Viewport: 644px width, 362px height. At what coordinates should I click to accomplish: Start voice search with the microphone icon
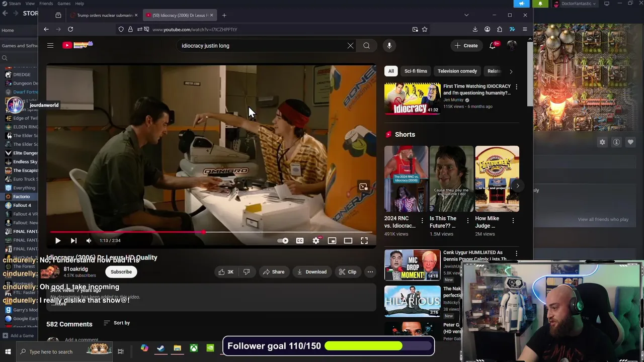389,46
